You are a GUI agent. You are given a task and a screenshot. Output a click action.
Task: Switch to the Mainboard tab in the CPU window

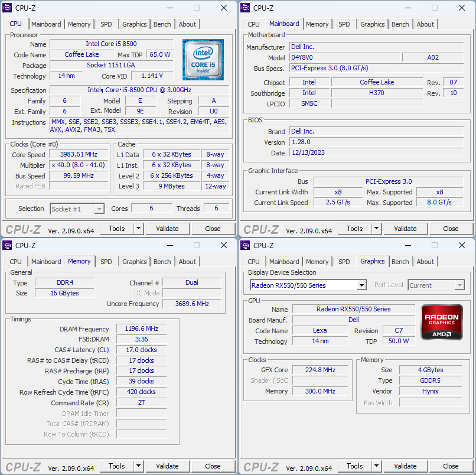46,24
